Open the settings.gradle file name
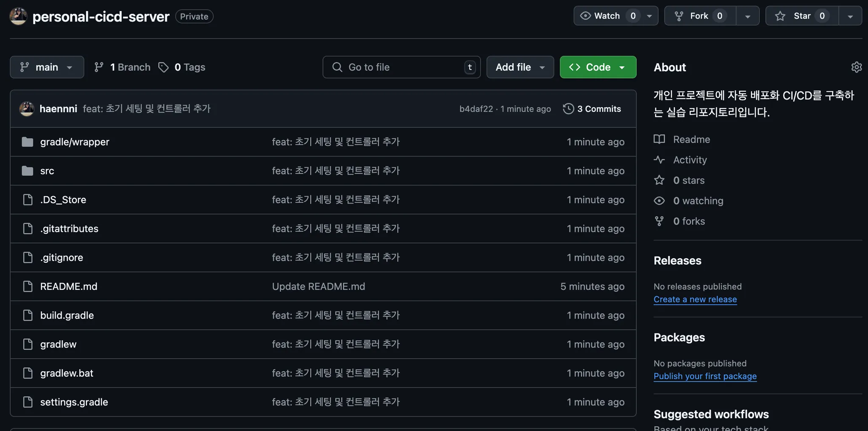868x431 pixels. [74, 402]
